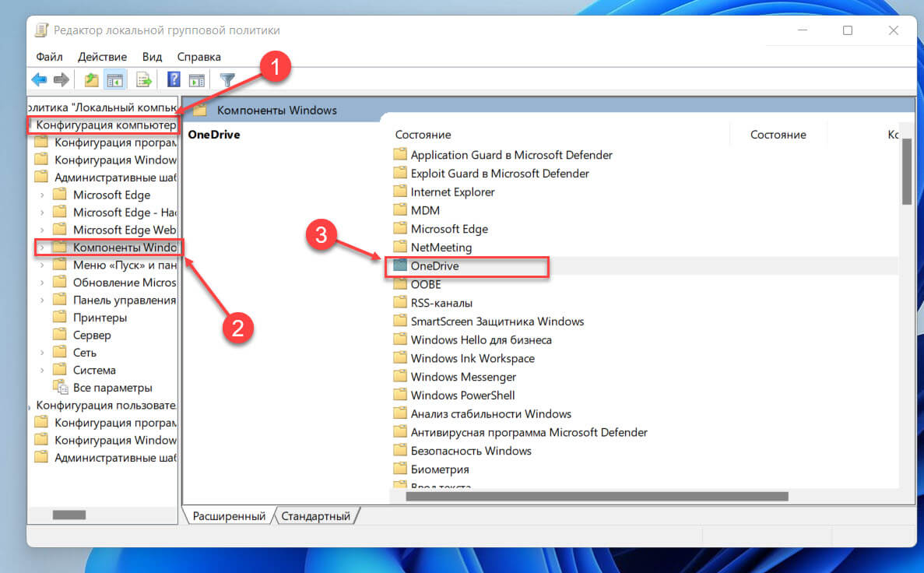The height and width of the screenshot is (573, 924).
Task: Expand the Компоненты Windows tree node
Action: coord(42,248)
